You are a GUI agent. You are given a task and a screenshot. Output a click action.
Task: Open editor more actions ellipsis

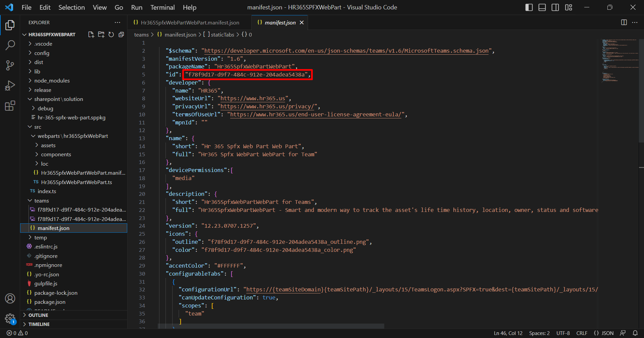click(635, 22)
